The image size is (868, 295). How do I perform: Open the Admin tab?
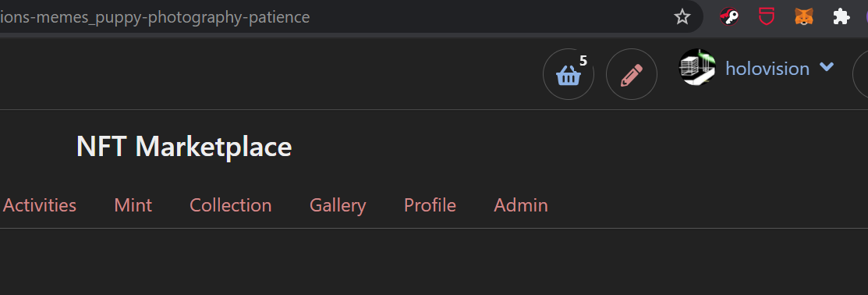[521, 205]
